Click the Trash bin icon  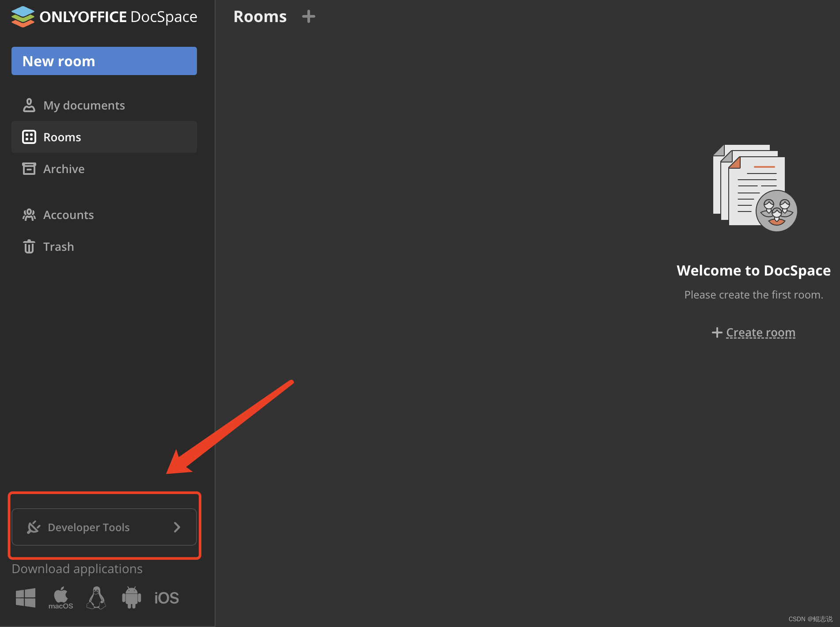29,246
